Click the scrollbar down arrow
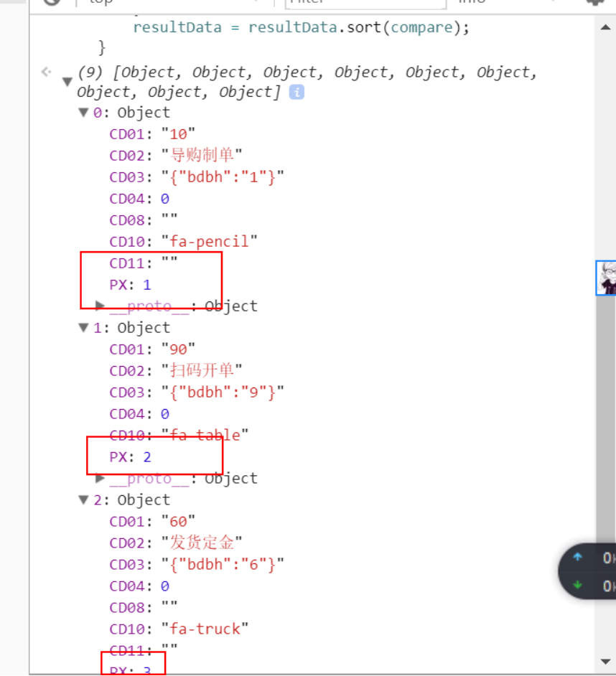 [605, 662]
